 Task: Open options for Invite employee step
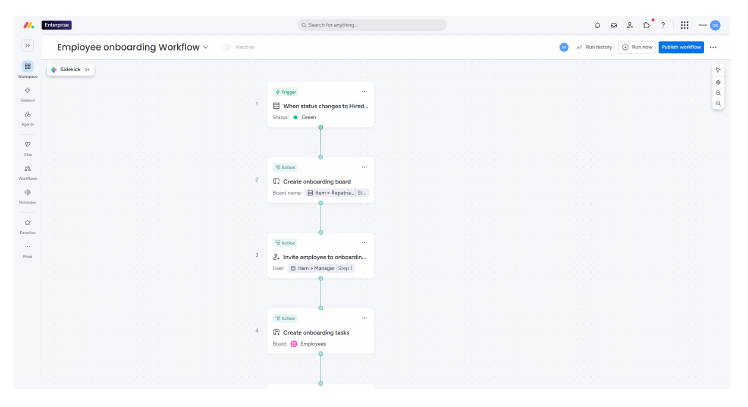364,242
